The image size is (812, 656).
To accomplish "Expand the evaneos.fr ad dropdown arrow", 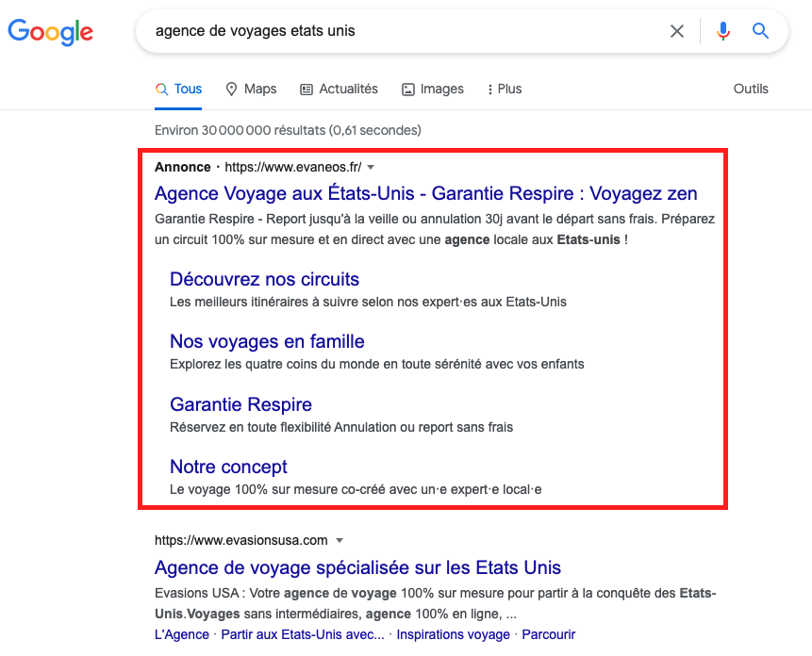I will point(371,167).
